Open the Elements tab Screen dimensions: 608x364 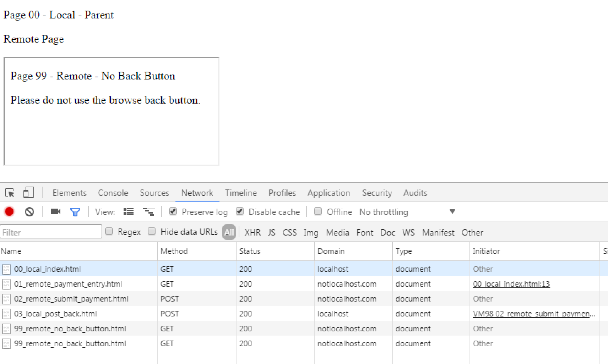click(70, 193)
